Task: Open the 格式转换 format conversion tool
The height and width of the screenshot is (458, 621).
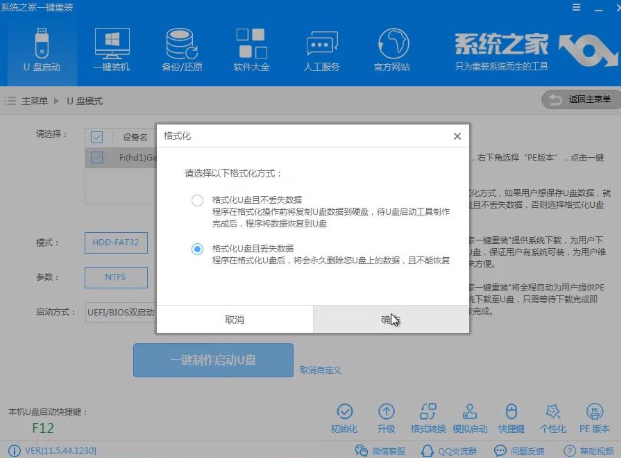Action: pos(427,418)
